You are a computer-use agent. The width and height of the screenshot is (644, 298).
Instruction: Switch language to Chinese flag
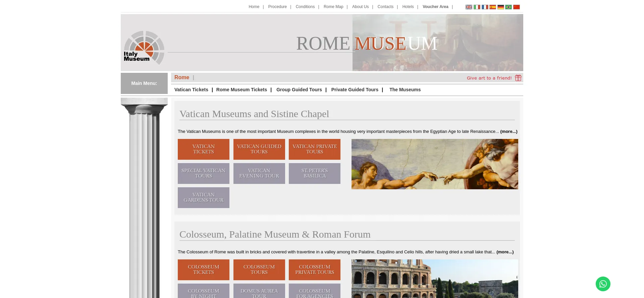[517, 7]
